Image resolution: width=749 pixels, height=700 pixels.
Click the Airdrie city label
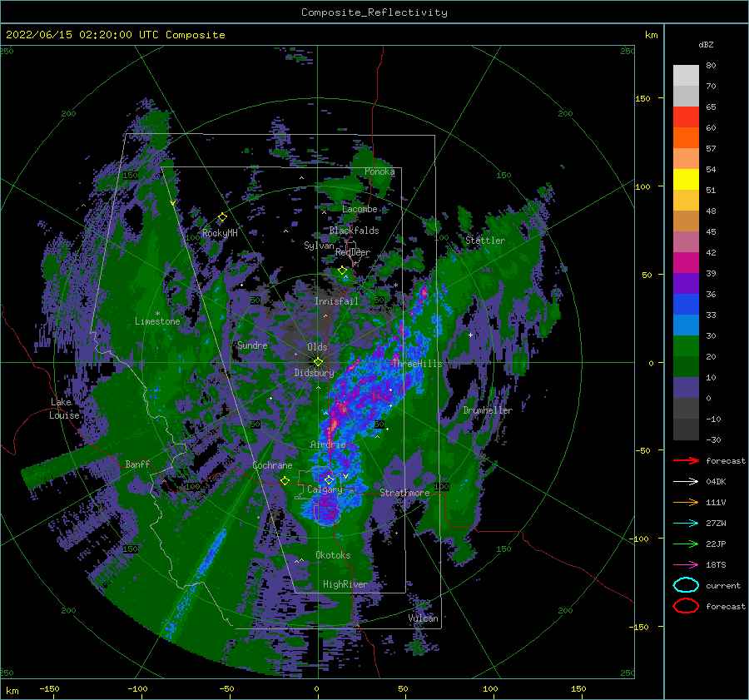pyautogui.click(x=328, y=444)
